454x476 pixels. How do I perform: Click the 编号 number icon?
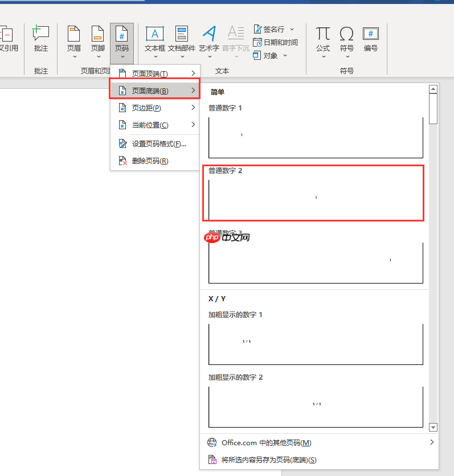tap(370, 34)
